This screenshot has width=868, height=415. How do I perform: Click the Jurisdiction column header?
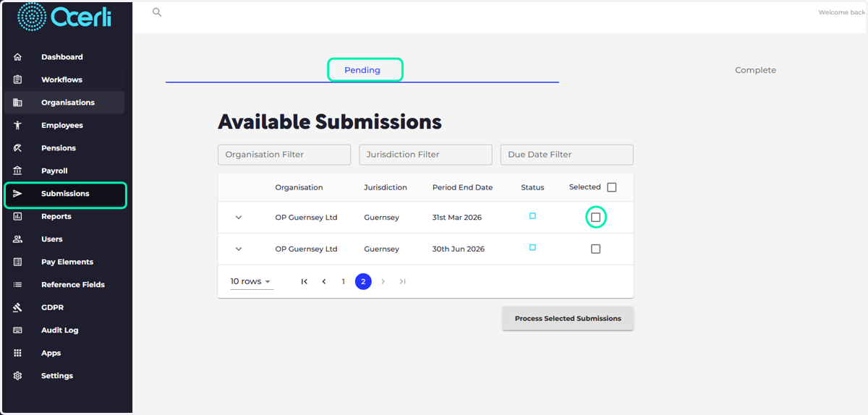(386, 187)
